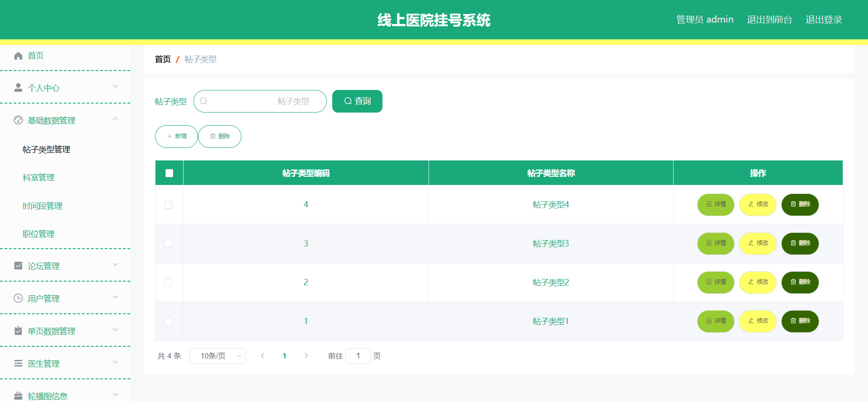Image resolution: width=868 pixels, height=401 pixels.
Task: Click 修改 for 帖子类型2 row
Action: click(758, 283)
